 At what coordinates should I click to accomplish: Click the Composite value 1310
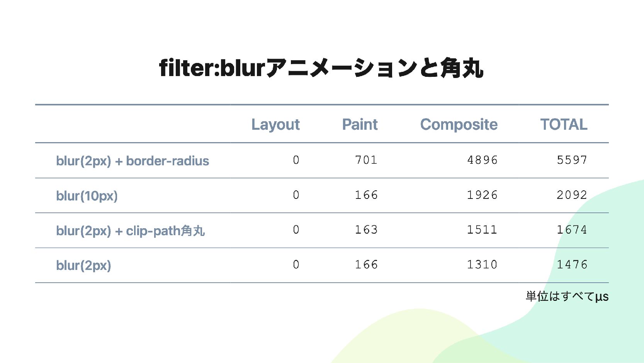[482, 265]
